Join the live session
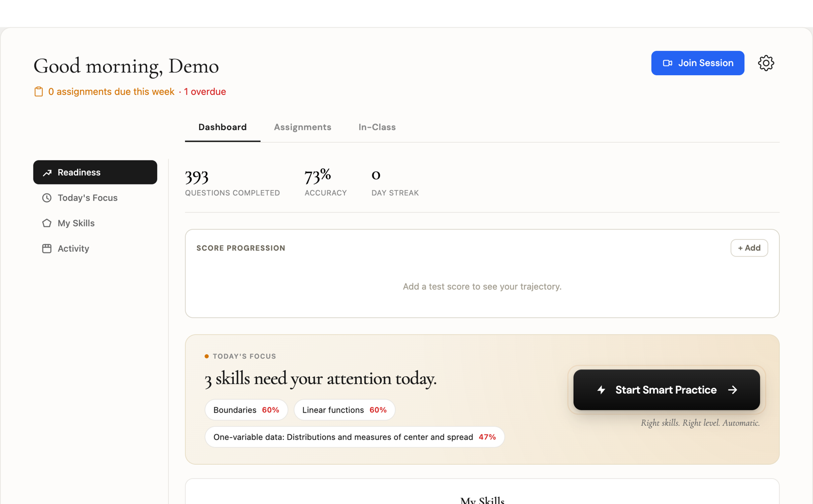The height and width of the screenshot is (504, 813). point(698,63)
